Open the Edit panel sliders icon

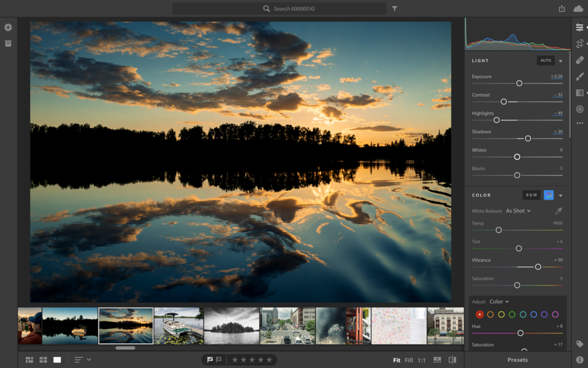click(x=579, y=26)
